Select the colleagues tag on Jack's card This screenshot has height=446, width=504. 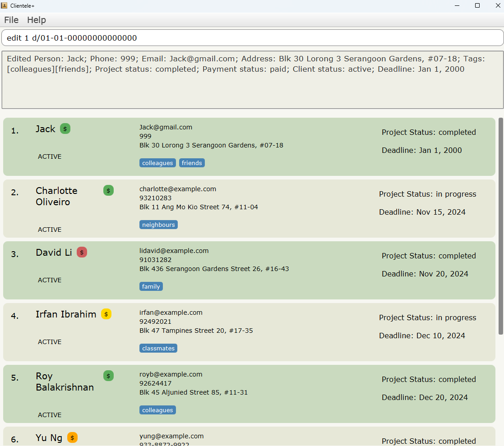click(157, 163)
